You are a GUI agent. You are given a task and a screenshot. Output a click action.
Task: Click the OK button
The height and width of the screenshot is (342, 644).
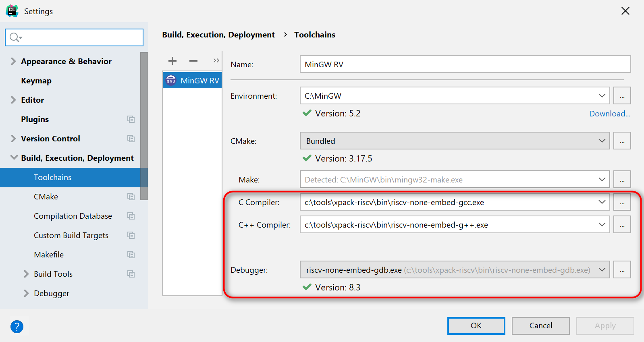pyautogui.click(x=476, y=325)
